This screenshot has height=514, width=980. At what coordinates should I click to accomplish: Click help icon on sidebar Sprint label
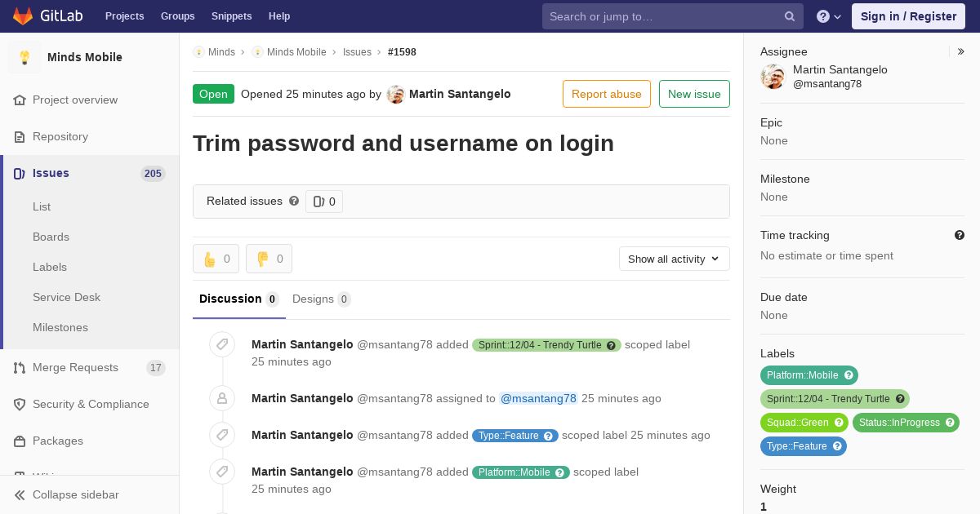900,399
